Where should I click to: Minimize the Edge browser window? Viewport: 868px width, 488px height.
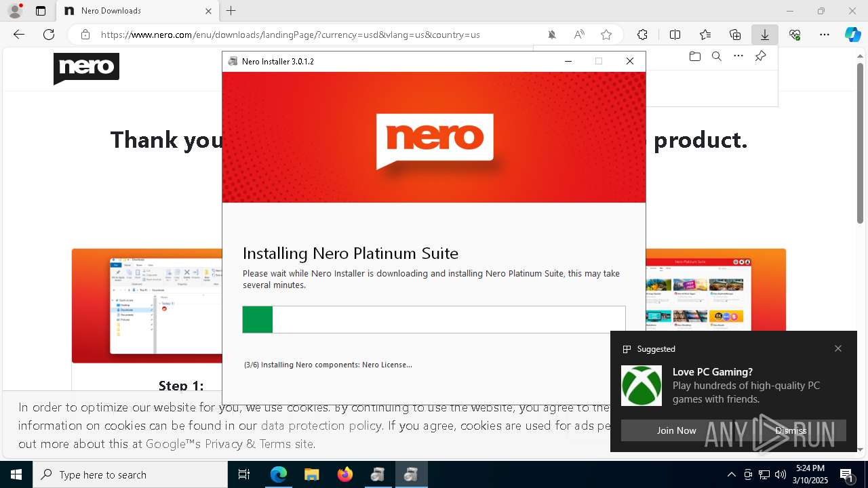tap(790, 11)
